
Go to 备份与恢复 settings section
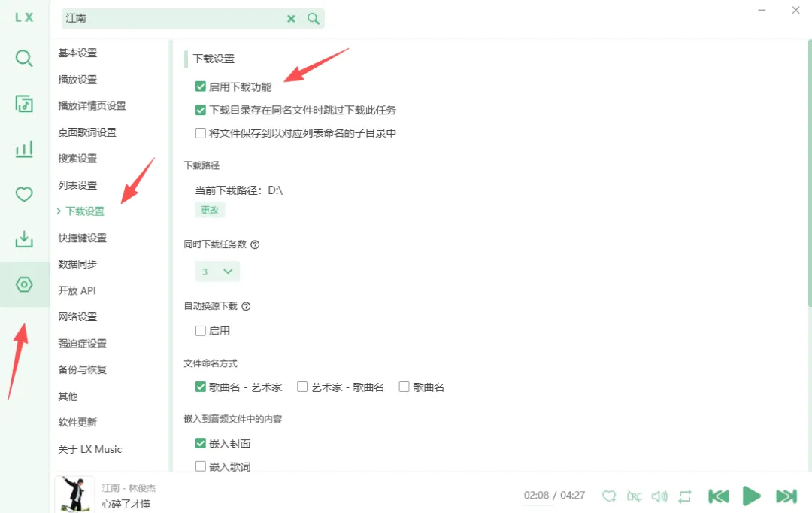[x=83, y=369]
